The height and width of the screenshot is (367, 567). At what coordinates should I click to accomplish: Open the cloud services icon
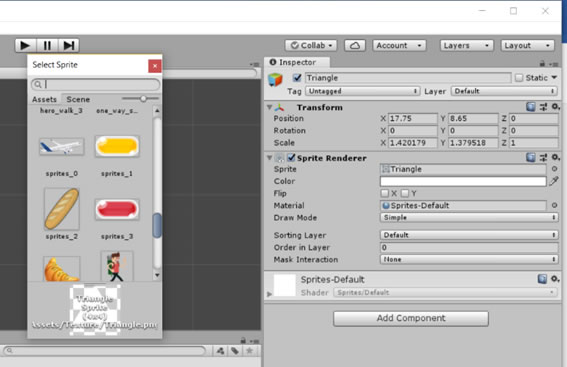tap(355, 46)
